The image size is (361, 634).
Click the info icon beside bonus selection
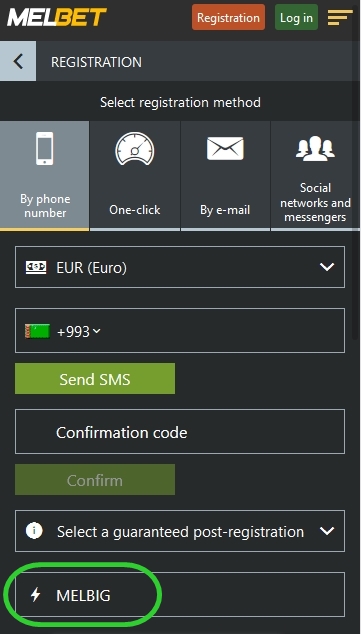tap(34, 531)
